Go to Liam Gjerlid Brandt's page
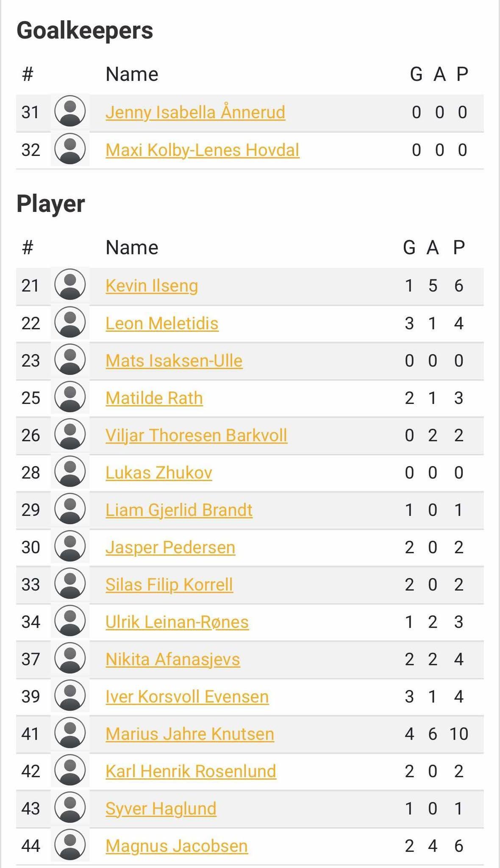The height and width of the screenshot is (868, 500). (x=179, y=510)
